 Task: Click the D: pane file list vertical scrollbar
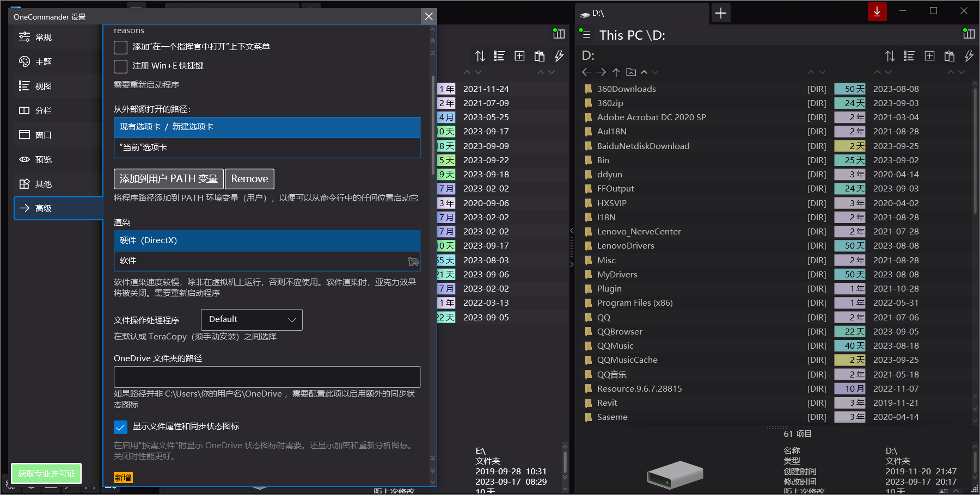pyautogui.click(x=975, y=150)
